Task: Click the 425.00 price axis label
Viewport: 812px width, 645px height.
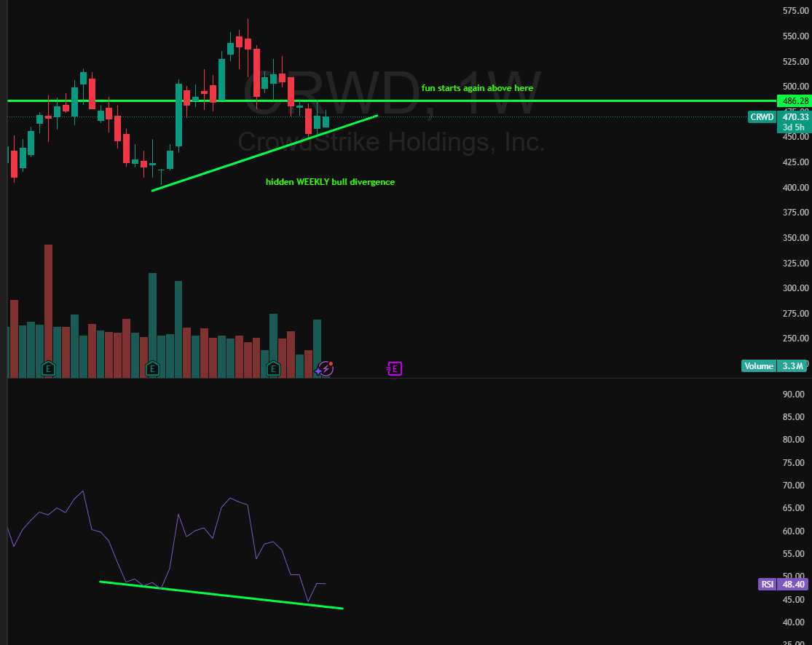Action: point(795,162)
